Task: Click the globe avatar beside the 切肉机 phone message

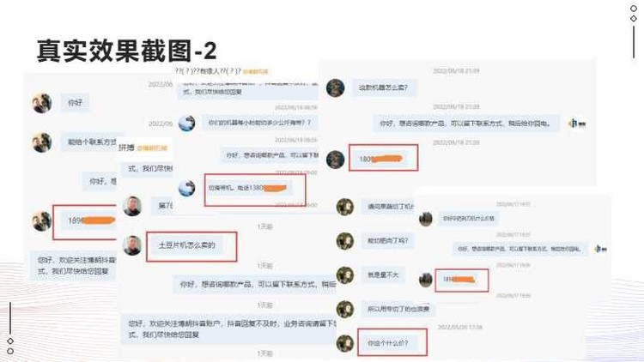Action: point(187,188)
